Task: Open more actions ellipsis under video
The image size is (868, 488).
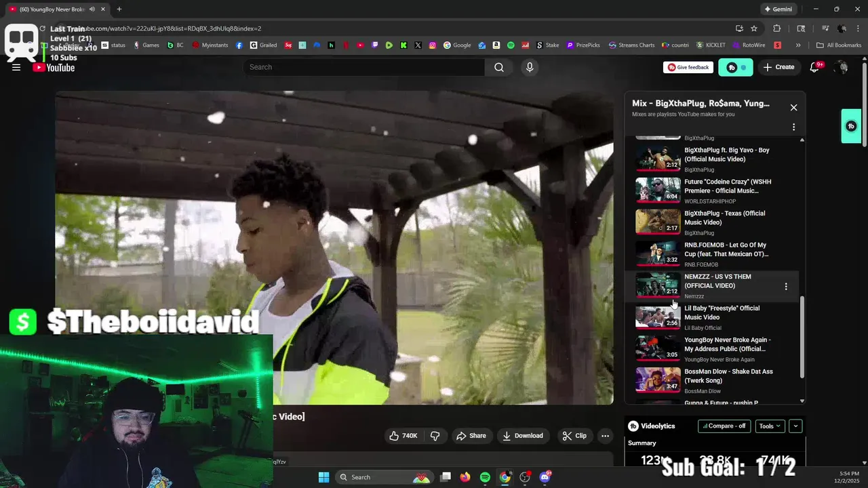Action: pos(606,436)
